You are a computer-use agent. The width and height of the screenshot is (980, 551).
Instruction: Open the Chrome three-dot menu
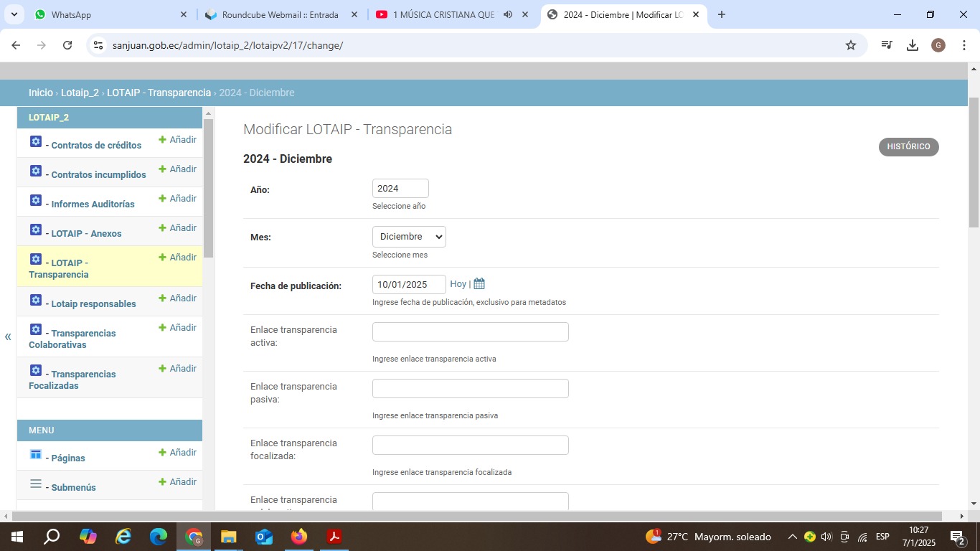click(964, 45)
